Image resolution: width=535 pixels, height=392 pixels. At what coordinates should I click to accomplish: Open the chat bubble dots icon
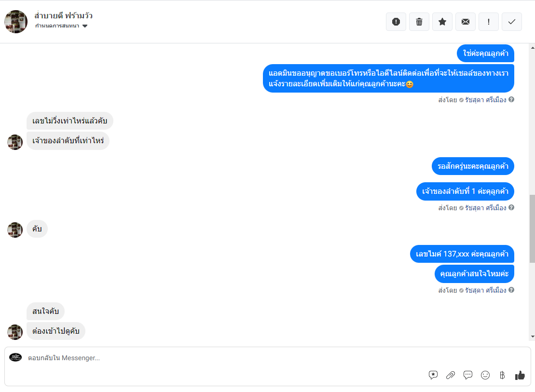[x=468, y=375]
